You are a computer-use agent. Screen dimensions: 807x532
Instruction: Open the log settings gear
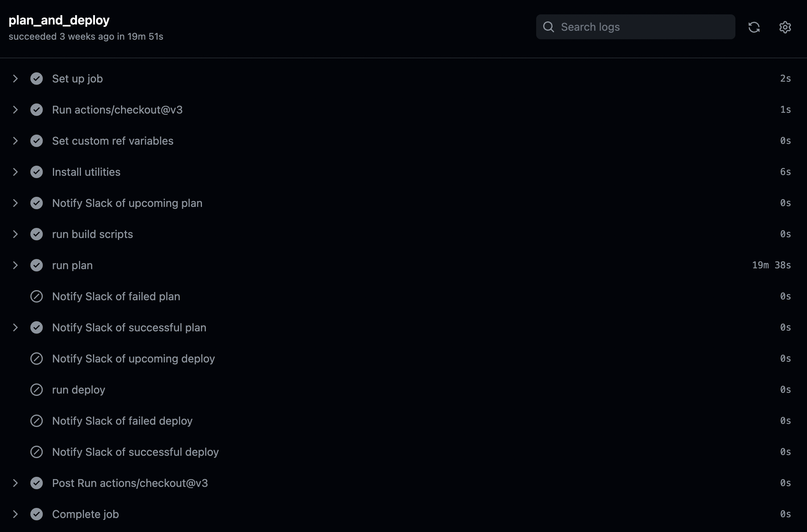[785, 27]
